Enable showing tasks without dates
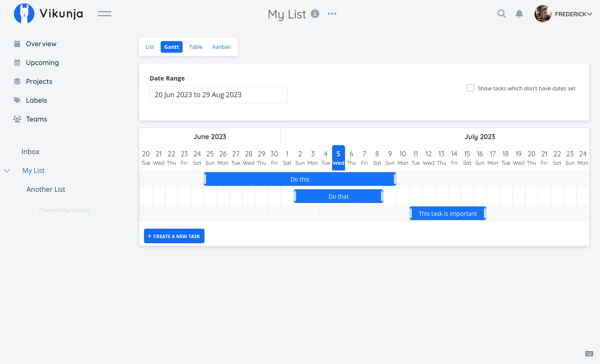Screen dimensions: 600x364 (471, 88)
